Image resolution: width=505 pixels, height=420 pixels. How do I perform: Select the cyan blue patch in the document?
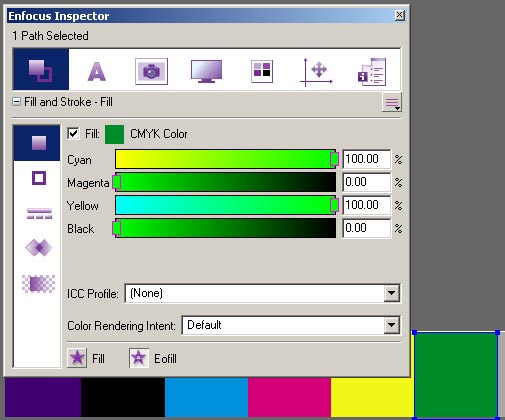tap(206, 397)
